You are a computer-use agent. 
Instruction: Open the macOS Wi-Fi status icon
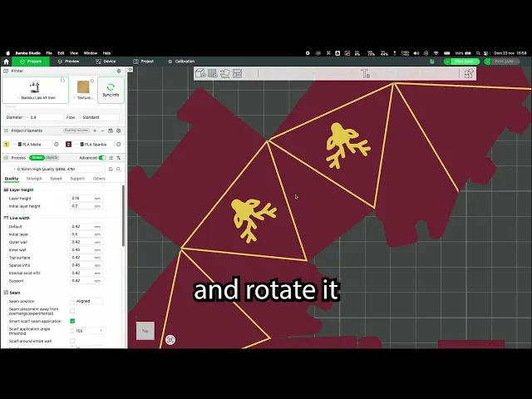click(x=436, y=53)
